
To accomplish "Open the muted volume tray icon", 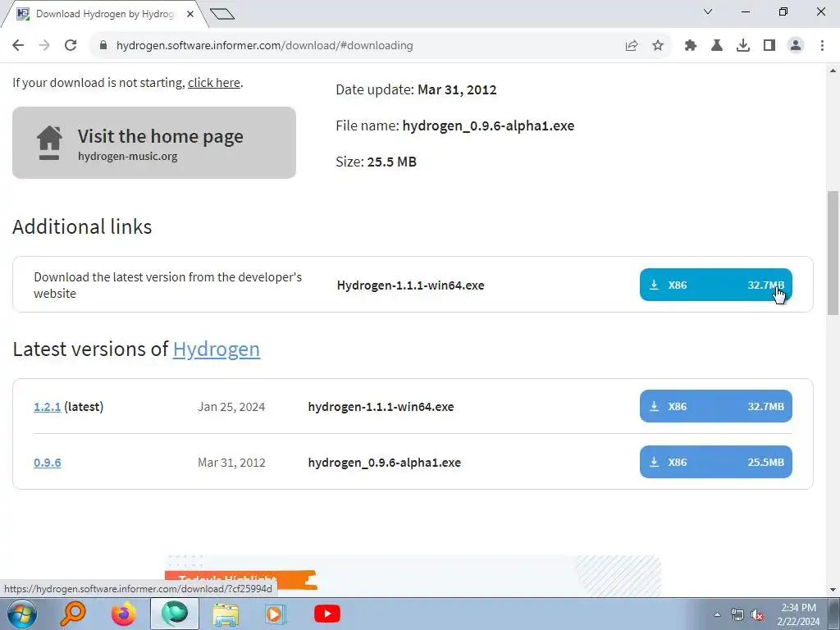I will [757, 614].
